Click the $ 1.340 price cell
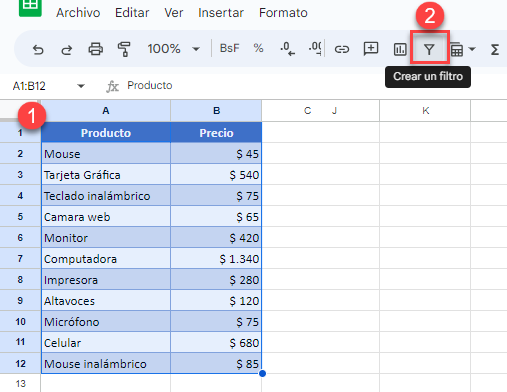Image resolution: width=507 pixels, height=392 pixels. tap(216, 259)
